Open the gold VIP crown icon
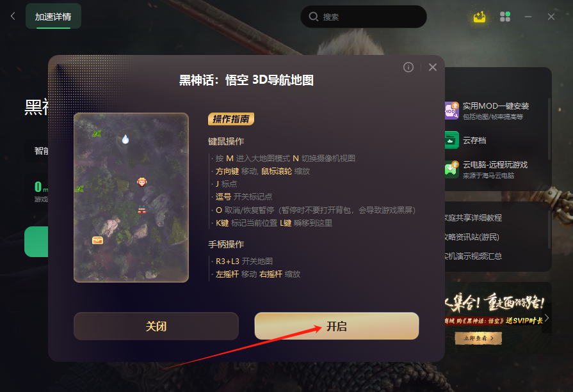 pyautogui.click(x=480, y=17)
